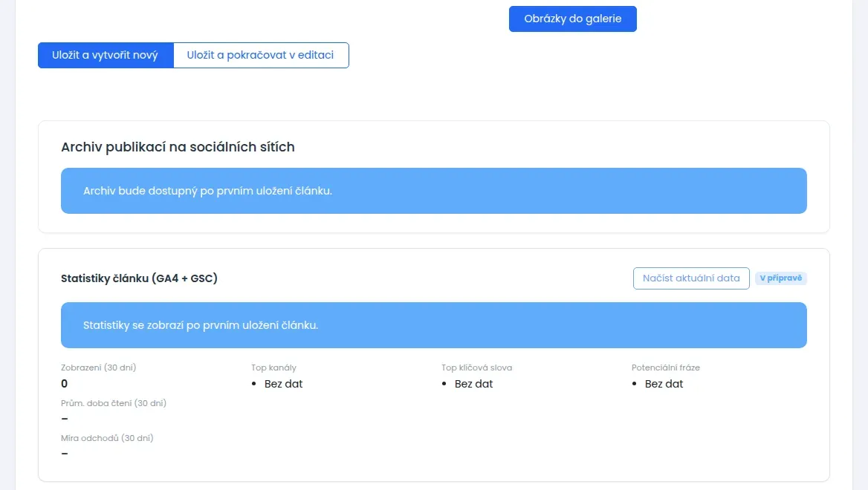
Task: Click the Top klíčová slova label
Action: 476,367
